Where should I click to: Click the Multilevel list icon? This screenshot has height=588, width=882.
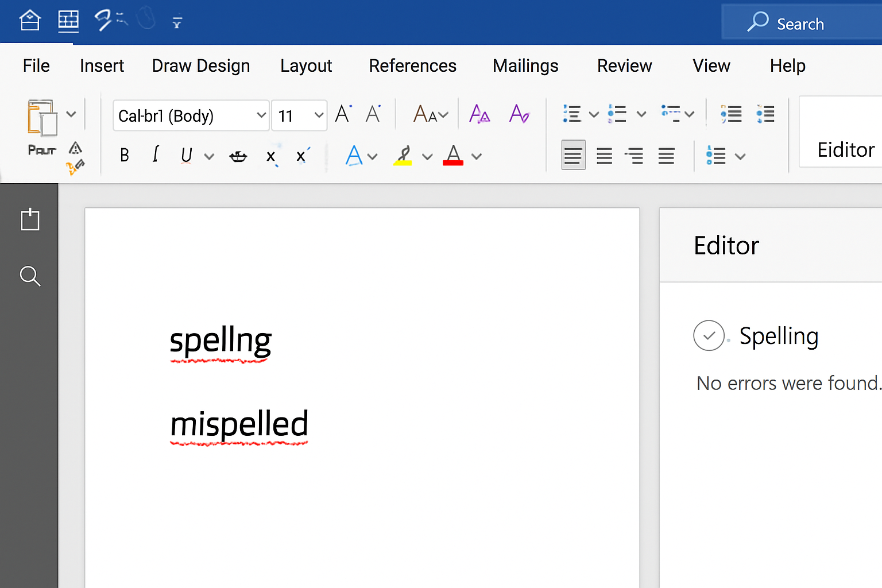pos(670,113)
